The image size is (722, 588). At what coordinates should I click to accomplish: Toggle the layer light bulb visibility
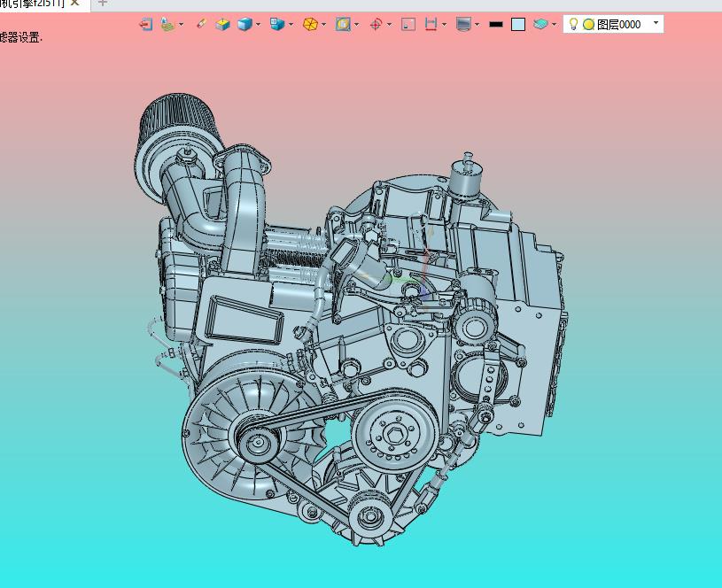(x=573, y=24)
